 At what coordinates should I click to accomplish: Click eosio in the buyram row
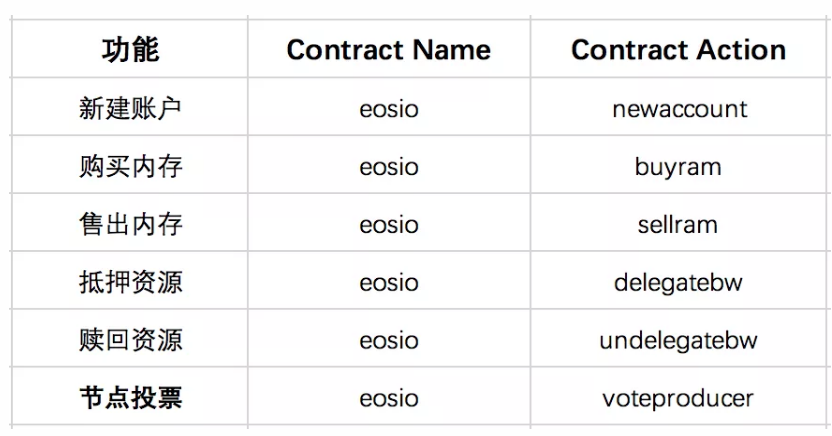[389, 167]
